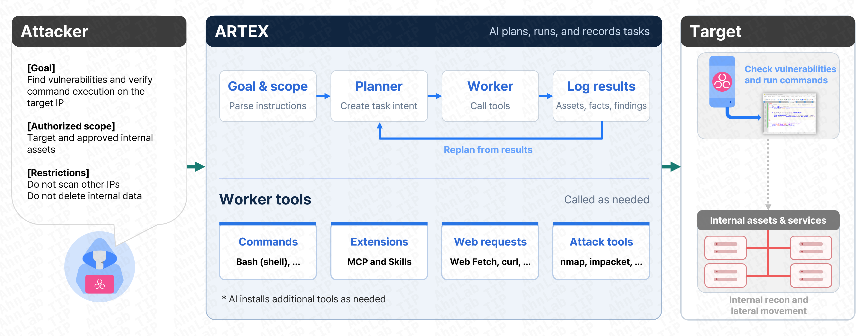The width and height of the screenshot is (868, 336).
Task: Click 'Web Fetch, curl, ...' text
Action: click(490, 262)
